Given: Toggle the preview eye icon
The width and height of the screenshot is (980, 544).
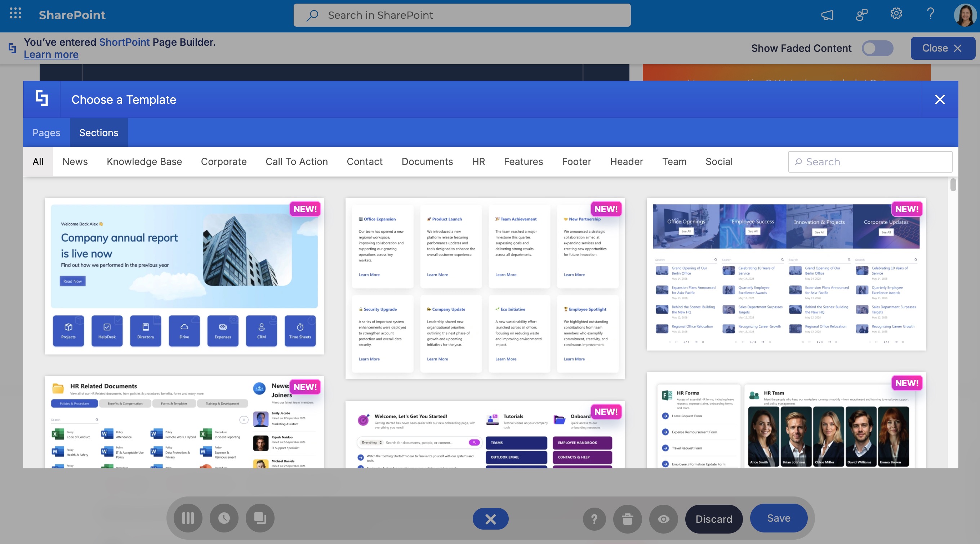Looking at the screenshot, I should 663,519.
